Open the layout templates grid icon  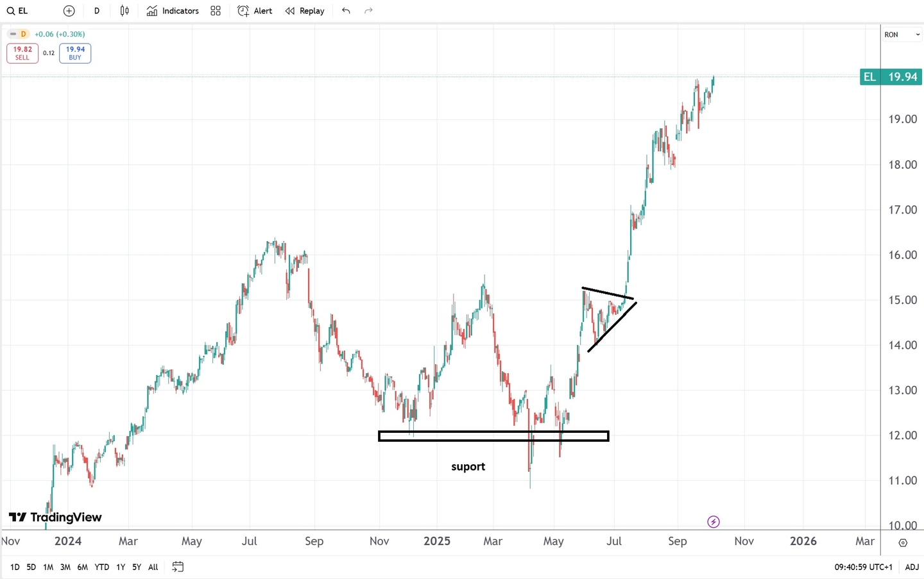tap(216, 11)
